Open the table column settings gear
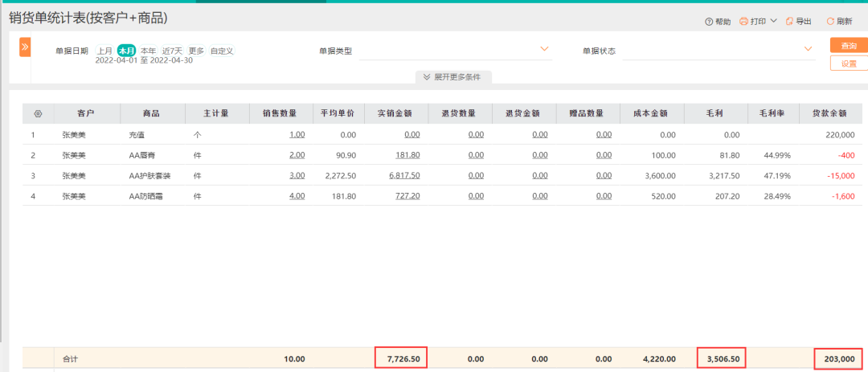868x372 pixels. 37,114
